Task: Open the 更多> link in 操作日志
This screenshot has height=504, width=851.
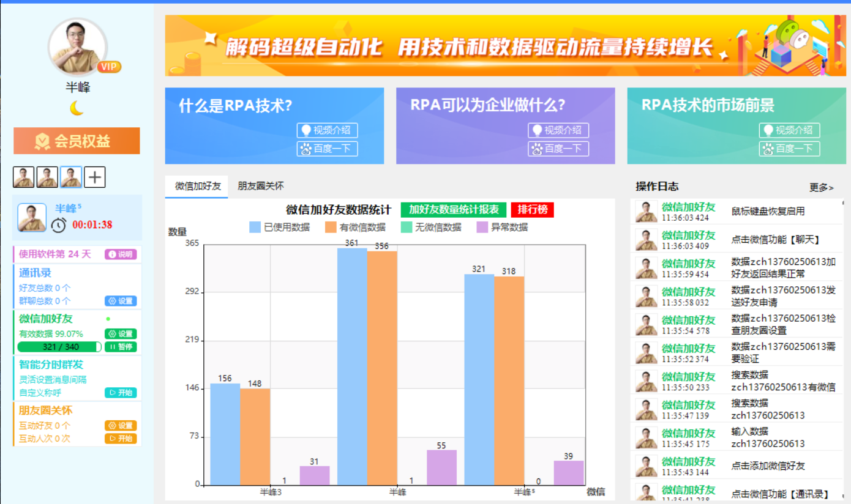Action: coord(822,188)
